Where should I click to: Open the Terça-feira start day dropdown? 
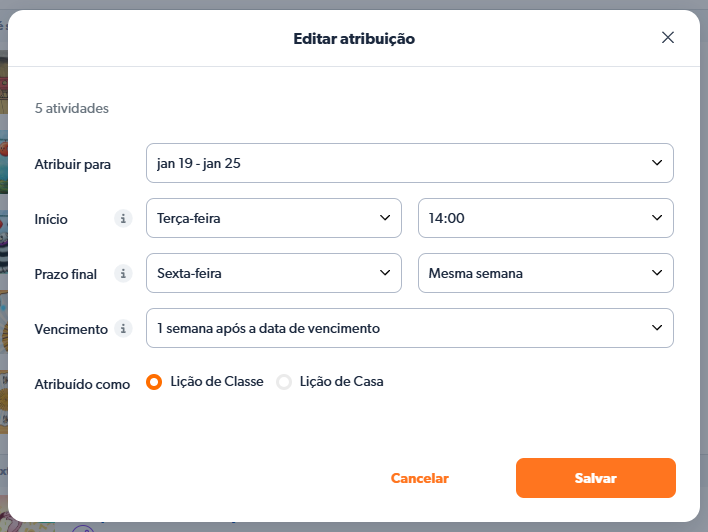click(x=273, y=218)
